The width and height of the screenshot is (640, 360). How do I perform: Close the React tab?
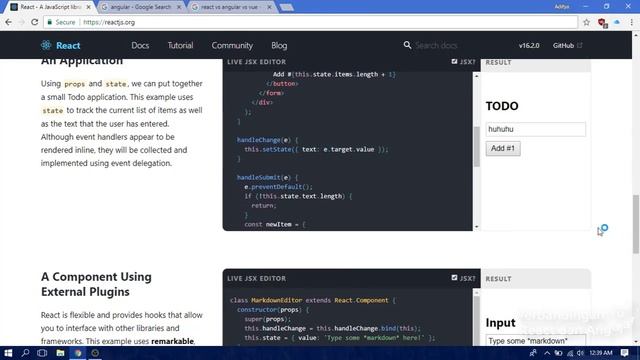coord(89,7)
